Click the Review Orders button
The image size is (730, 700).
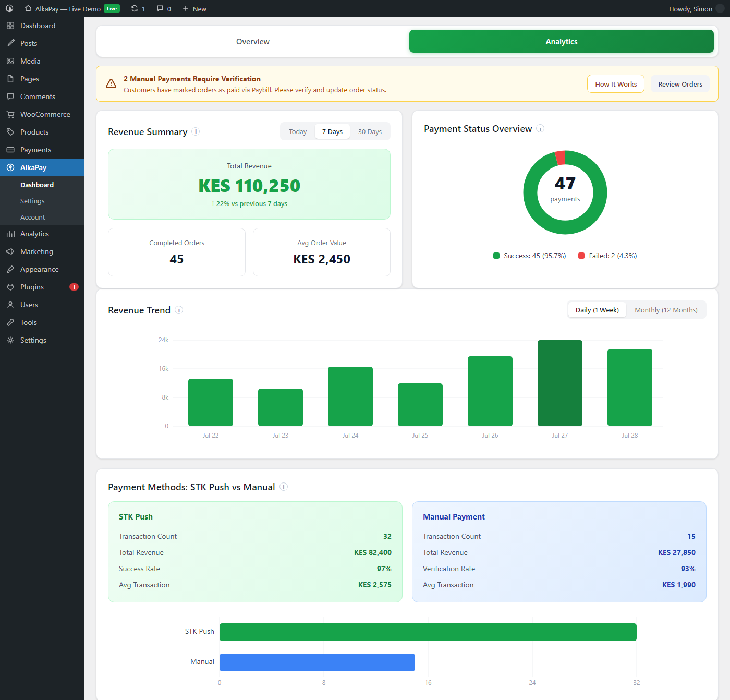tap(680, 84)
